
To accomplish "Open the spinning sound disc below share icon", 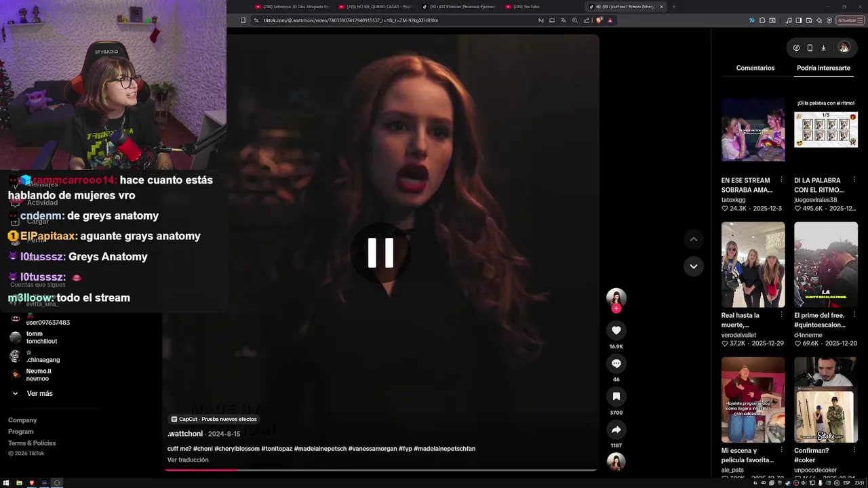I will coord(616,462).
